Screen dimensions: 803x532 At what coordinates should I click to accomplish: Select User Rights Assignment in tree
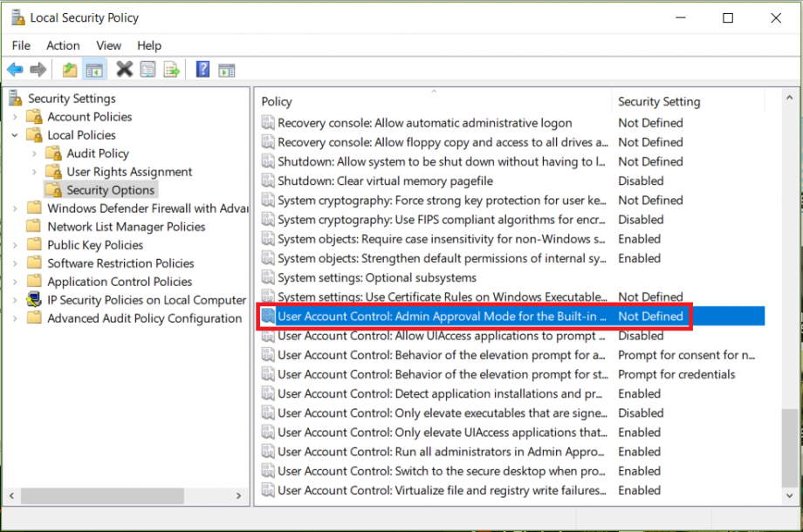pos(129,172)
